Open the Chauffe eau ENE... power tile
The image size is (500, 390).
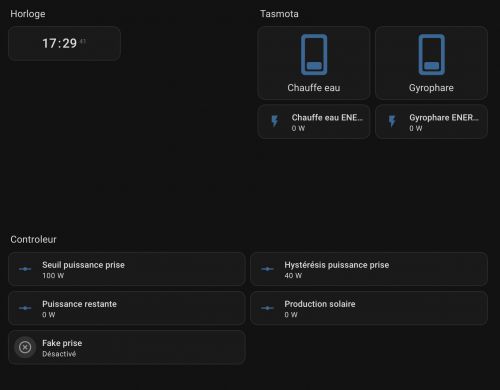coord(314,122)
